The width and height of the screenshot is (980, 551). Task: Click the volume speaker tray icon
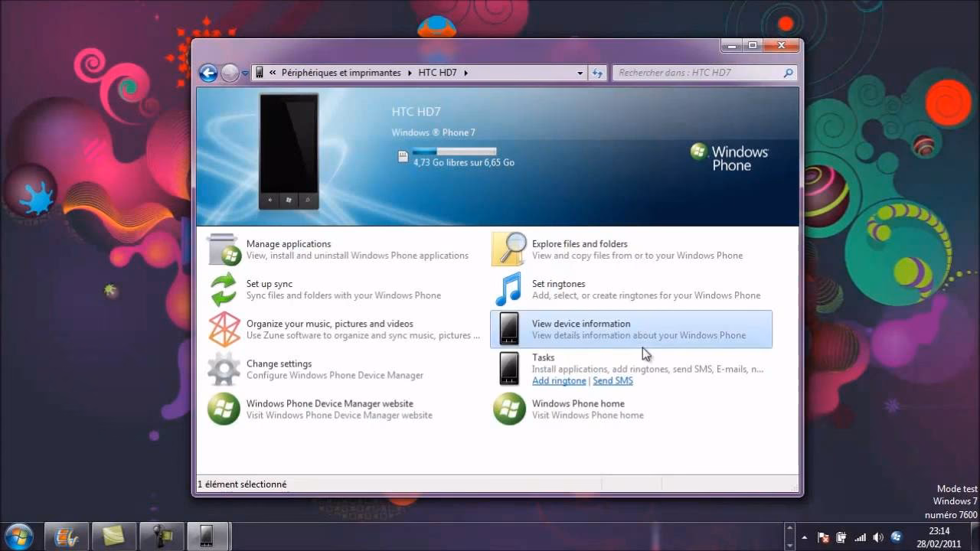(x=877, y=537)
